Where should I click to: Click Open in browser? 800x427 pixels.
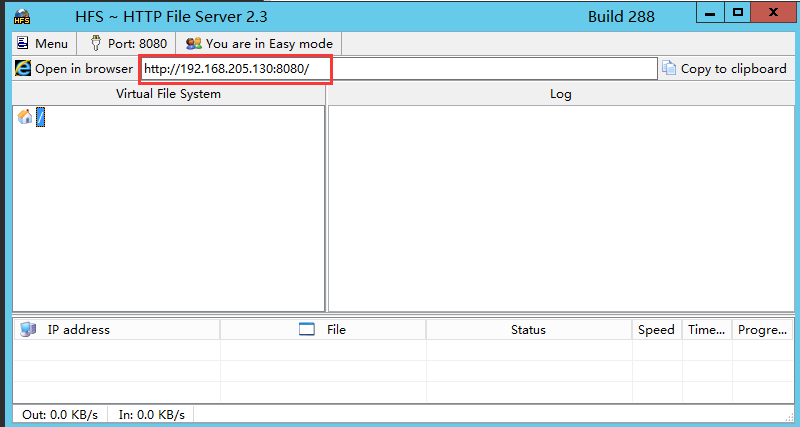point(74,68)
